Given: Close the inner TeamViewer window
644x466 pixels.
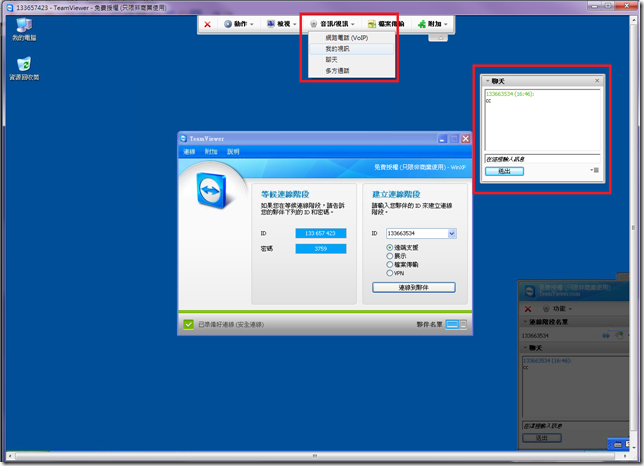Looking at the screenshot, I should click(465, 139).
